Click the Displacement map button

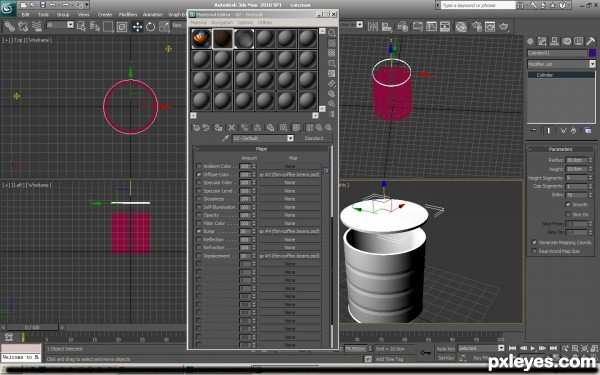[290, 256]
